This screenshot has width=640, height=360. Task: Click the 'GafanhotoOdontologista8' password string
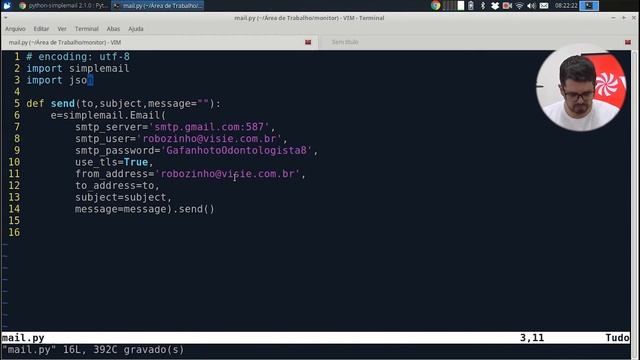[237, 151]
